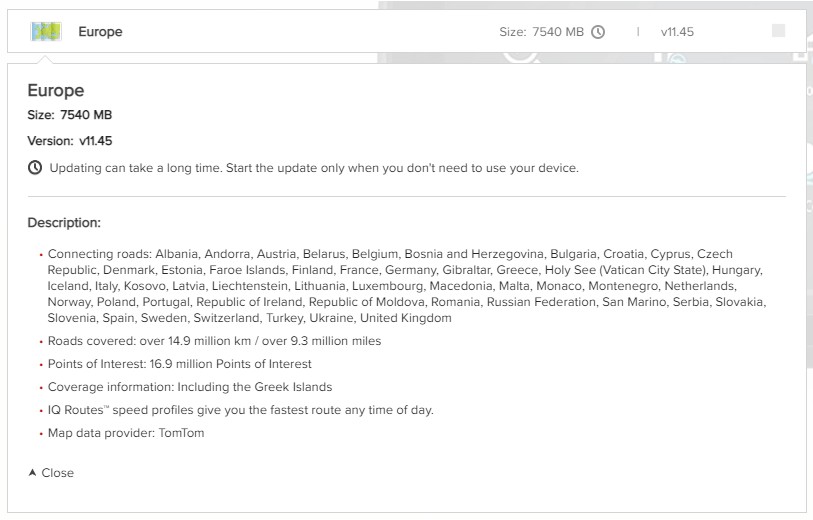The image size is (813, 520).
Task: Select the 'Version: v11.45' line in details
Action: click(x=69, y=141)
